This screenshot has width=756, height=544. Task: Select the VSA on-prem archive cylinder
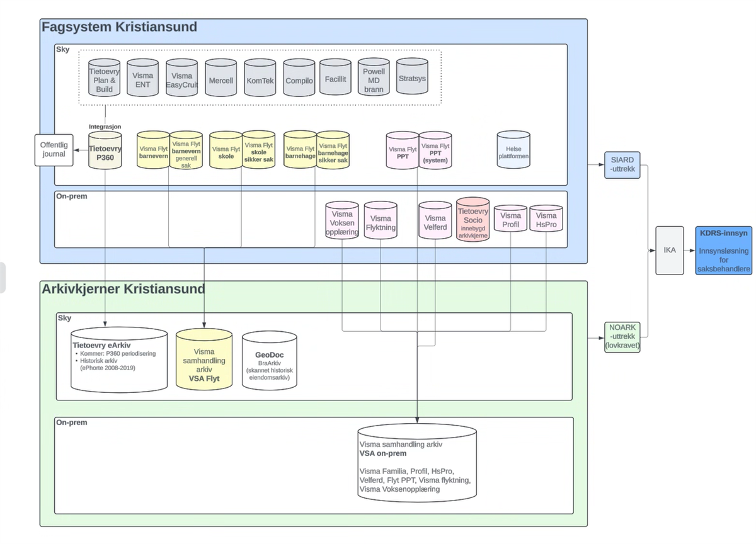417,462
